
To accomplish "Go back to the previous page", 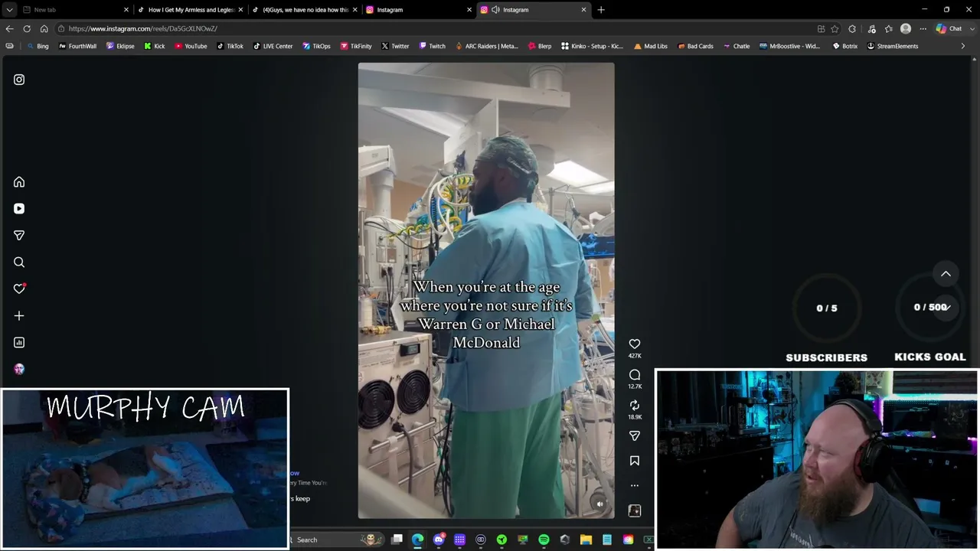I will [9, 29].
